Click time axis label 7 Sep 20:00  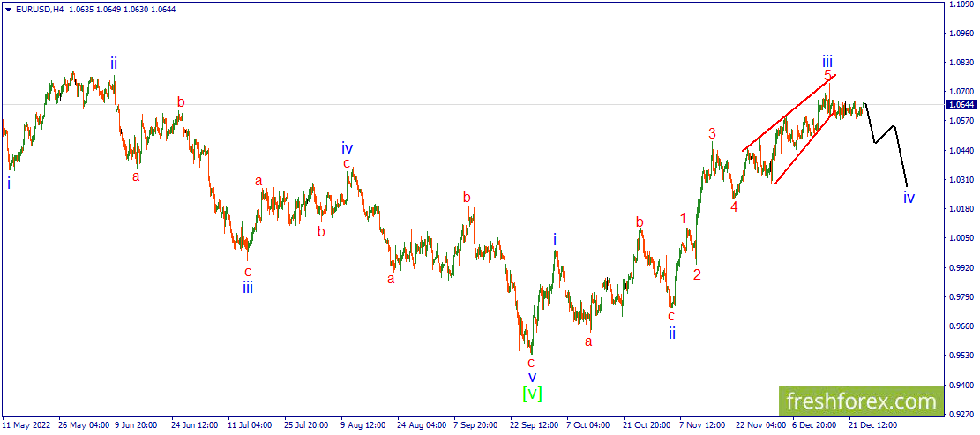[477, 425]
